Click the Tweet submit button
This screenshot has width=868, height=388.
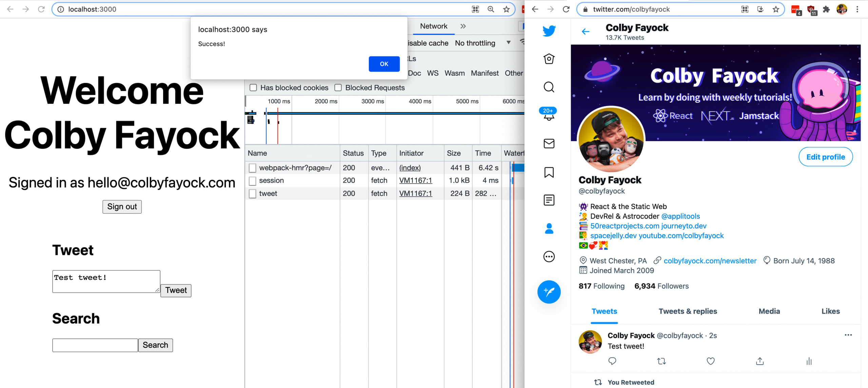pos(176,291)
